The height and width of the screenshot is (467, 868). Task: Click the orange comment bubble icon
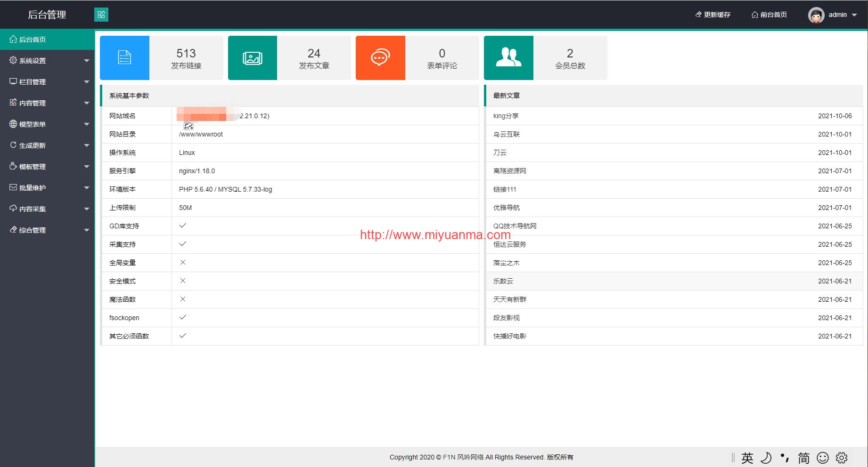click(380, 58)
